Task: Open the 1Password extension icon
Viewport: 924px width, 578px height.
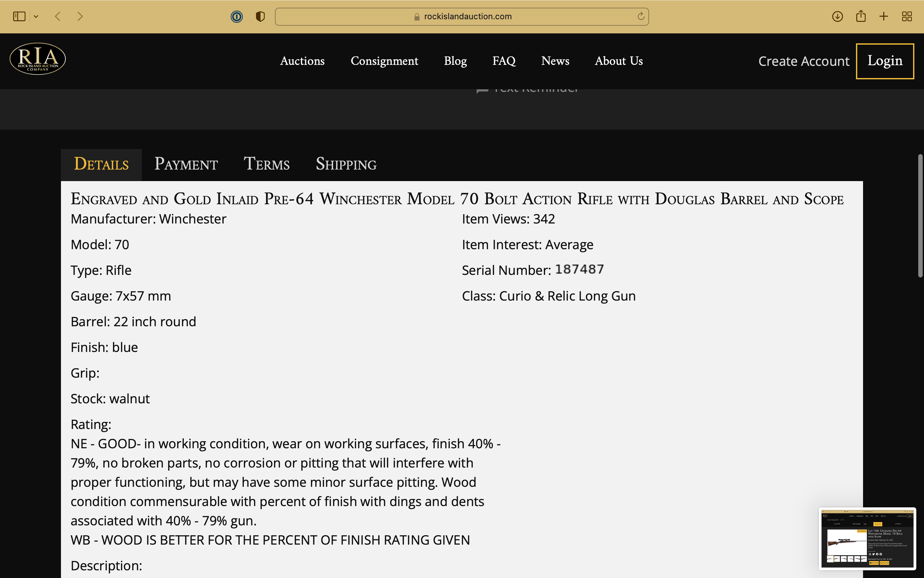Action: tap(237, 16)
